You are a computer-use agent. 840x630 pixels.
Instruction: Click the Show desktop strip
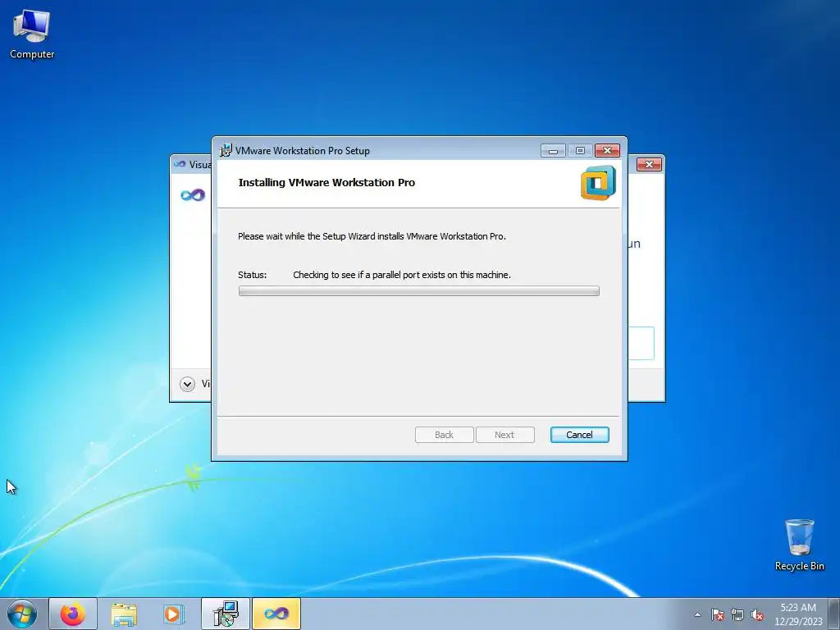834,614
